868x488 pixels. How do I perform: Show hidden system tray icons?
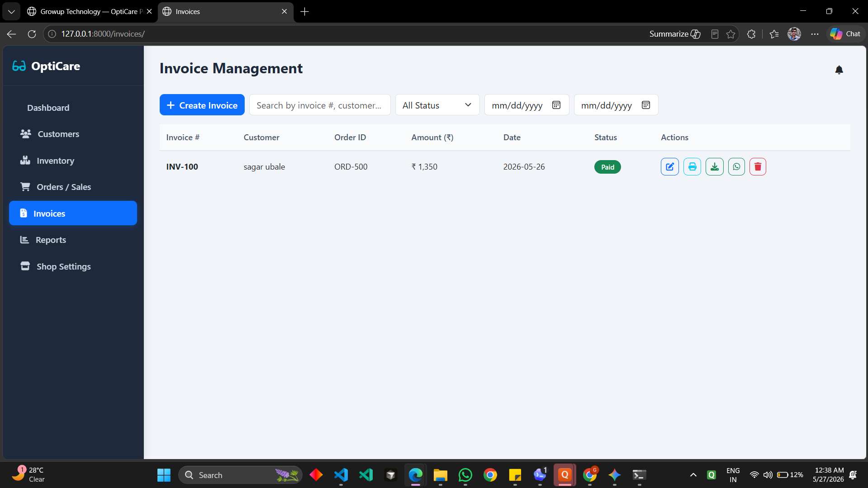tap(693, 475)
